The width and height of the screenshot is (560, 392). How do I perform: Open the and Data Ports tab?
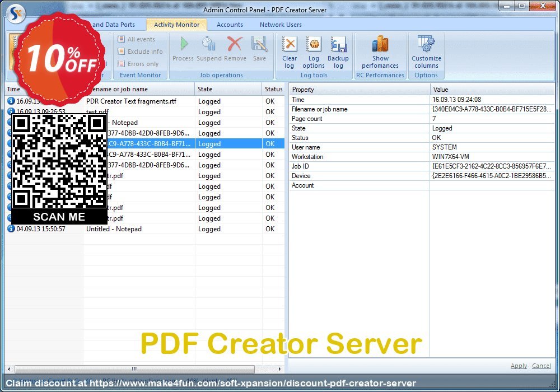point(114,25)
